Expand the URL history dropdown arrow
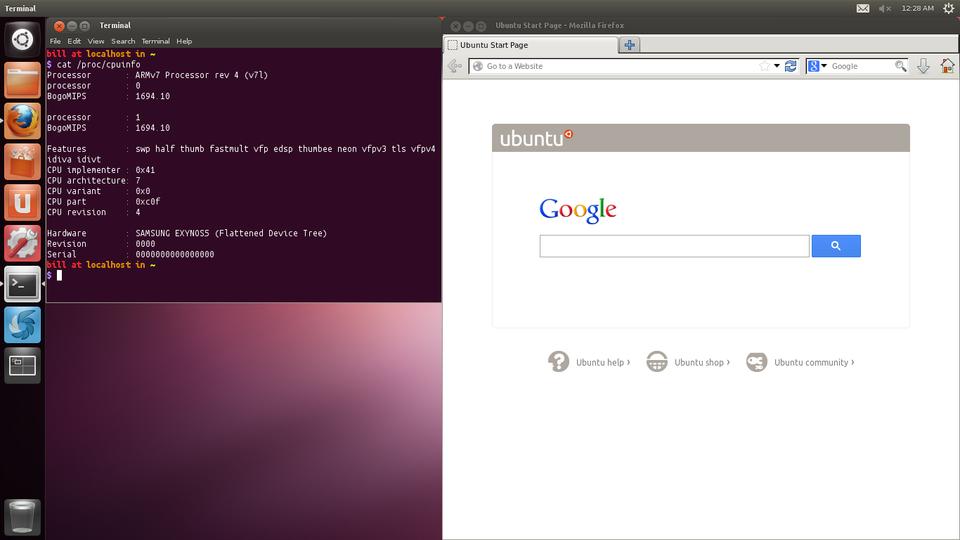The width and height of the screenshot is (960, 540). click(777, 66)
